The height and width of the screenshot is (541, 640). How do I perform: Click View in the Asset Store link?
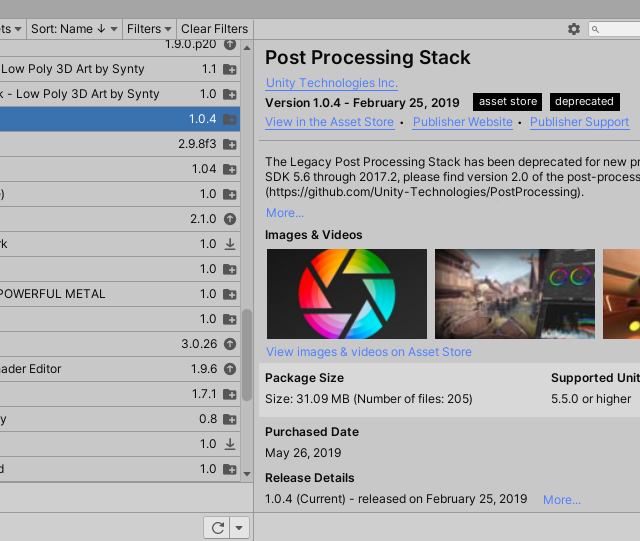coord(330,122)
